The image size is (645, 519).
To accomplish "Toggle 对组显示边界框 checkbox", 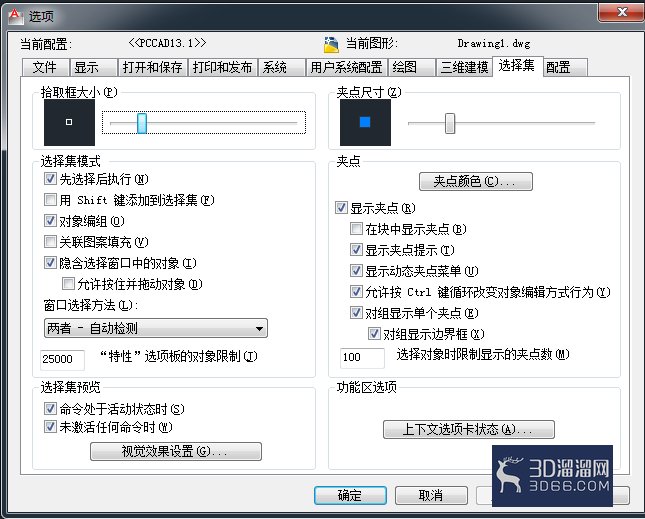I will pos(374,334).
